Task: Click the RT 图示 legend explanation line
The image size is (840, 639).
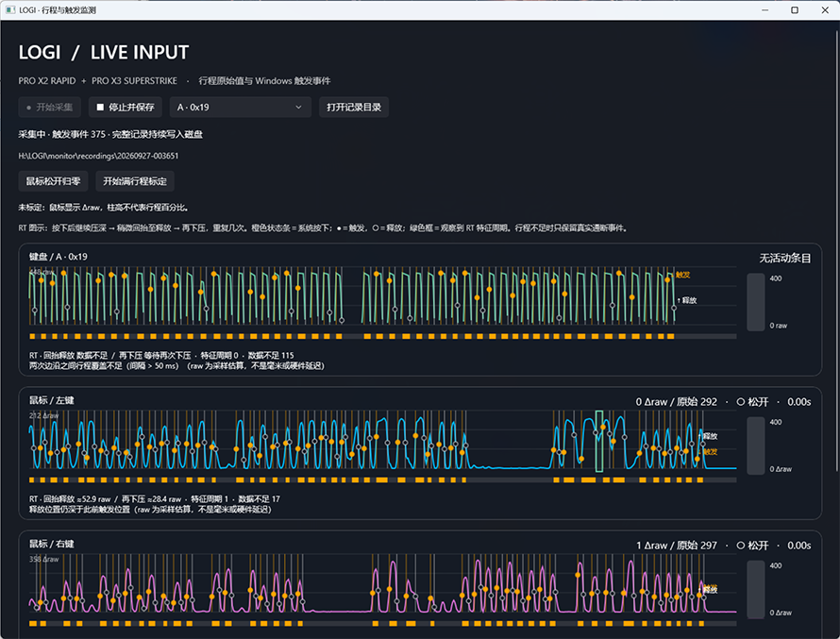Action: pos(323,228)
